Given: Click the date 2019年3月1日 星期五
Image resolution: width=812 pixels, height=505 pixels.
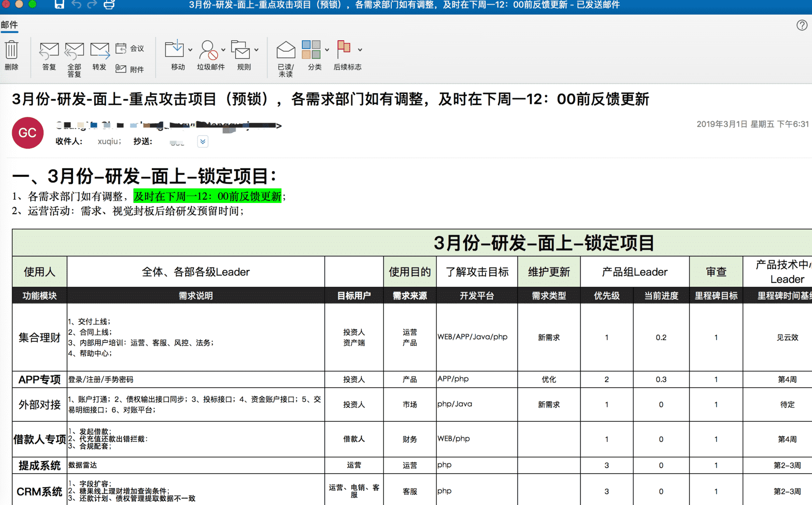Looking at the screenshot, I should coord(736,124).
